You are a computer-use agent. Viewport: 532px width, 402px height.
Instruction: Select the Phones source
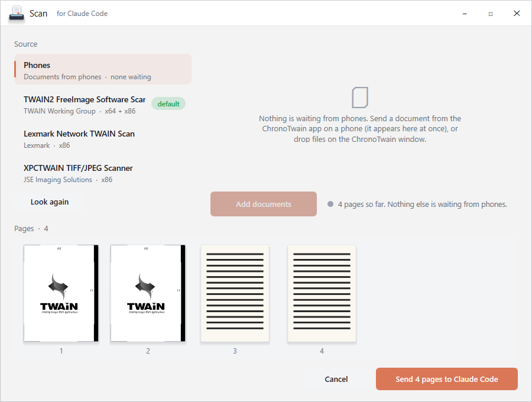(103, 69)
